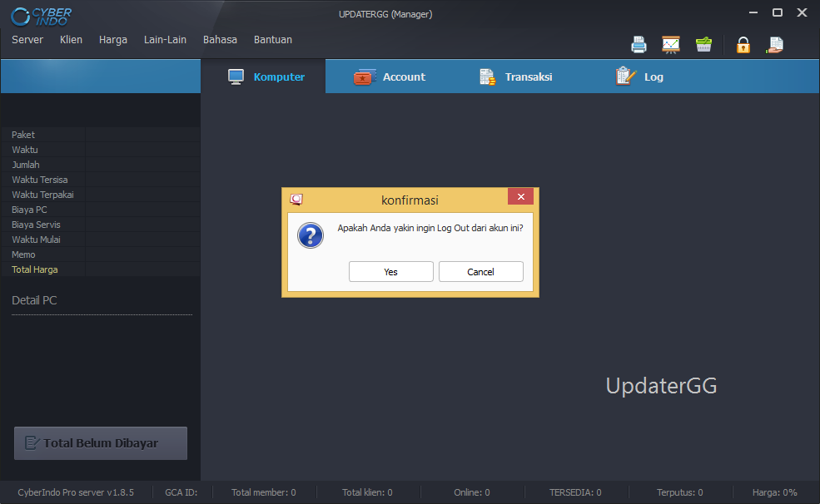Select the Waktu Tersisa row
Screen dimensions: 820x504
pos(101,180)
